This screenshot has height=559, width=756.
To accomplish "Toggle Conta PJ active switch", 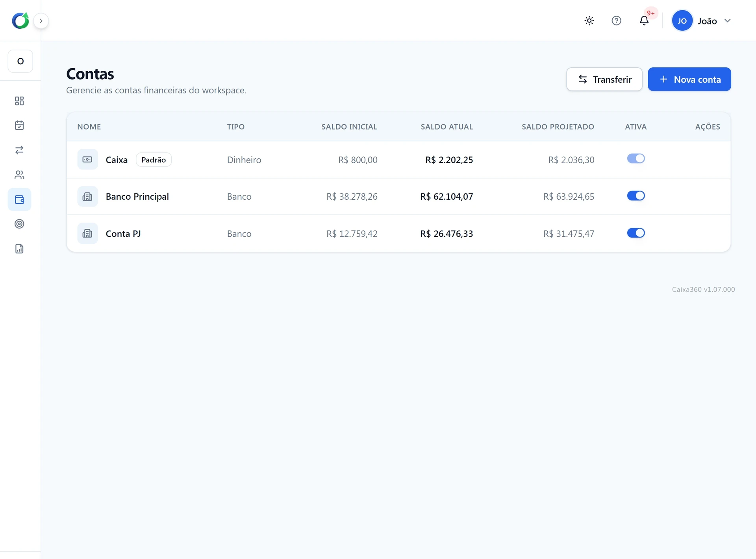I will tap(636, 233).
